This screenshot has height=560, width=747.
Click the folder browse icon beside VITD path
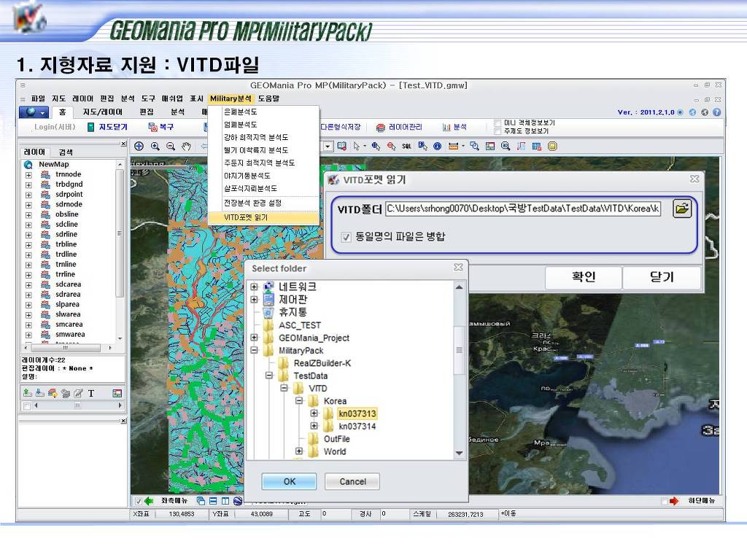pyautogui.click(x=681, y=209)
